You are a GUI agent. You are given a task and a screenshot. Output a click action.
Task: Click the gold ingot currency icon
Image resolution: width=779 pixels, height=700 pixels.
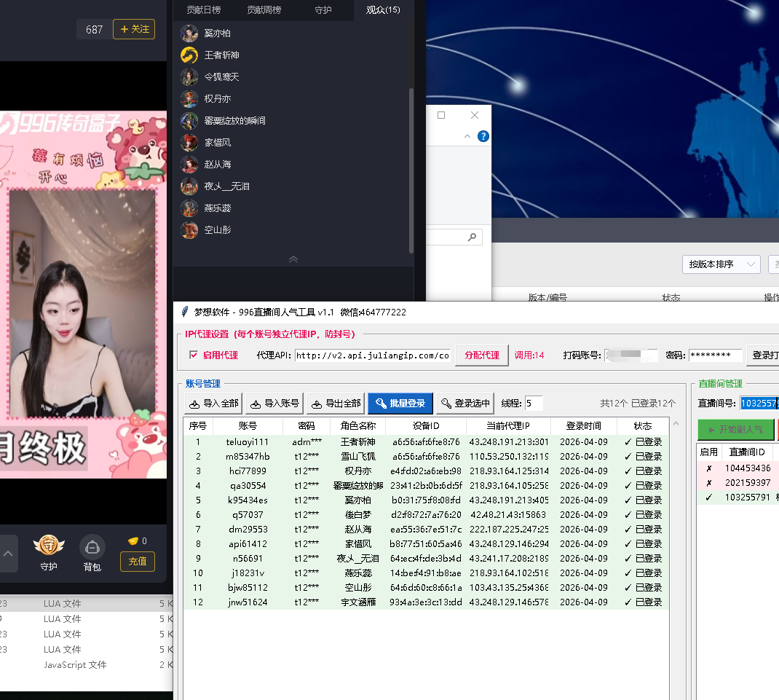click(x=133, y=541)
